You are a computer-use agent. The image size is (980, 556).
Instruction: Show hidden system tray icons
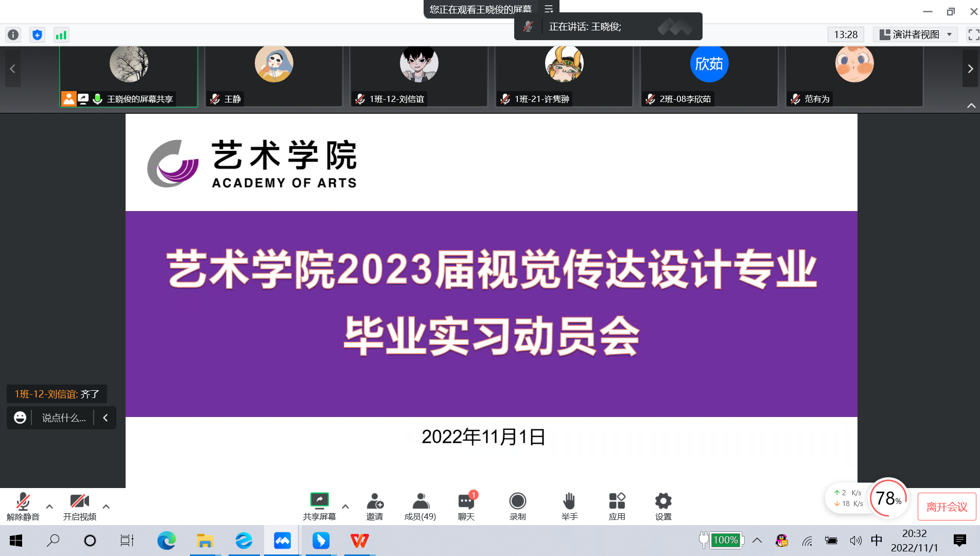click(x=757, y=541)
